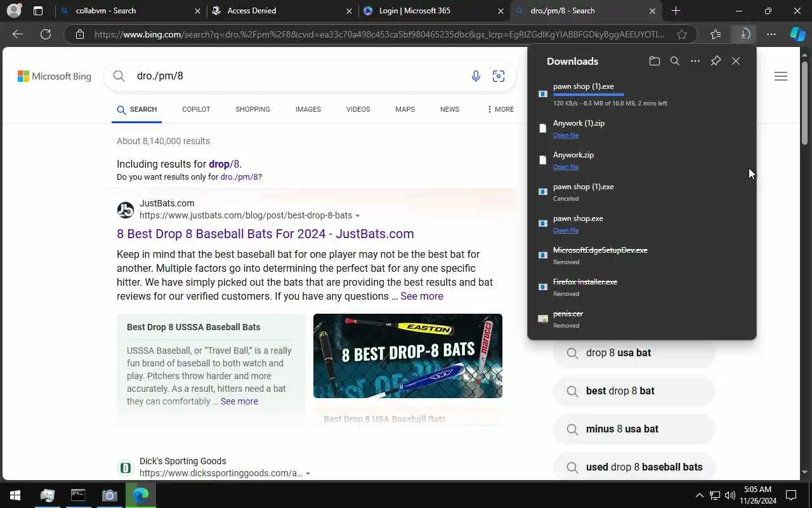812x508 pixels.
Task: Open Edge Settings and more menu
Action: tap(771, 34)
